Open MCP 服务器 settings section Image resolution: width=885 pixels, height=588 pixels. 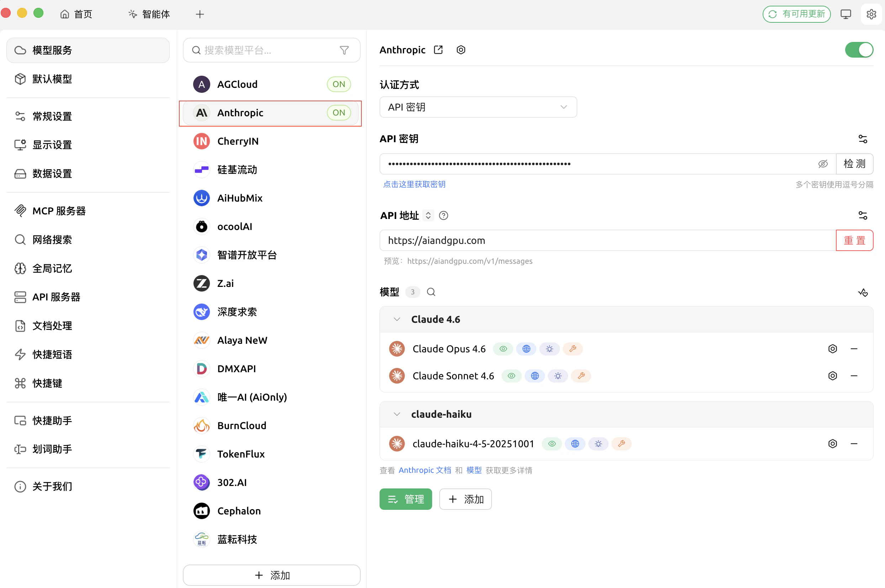(59, 211)
